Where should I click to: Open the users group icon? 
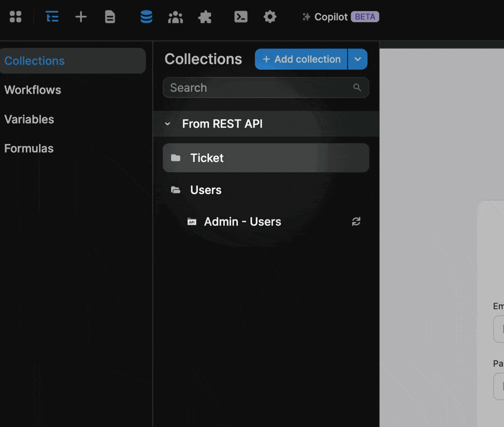click(175, 17)
